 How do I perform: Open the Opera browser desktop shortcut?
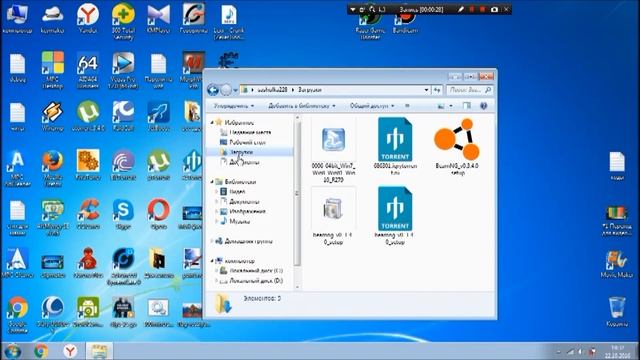pos(158,214)
